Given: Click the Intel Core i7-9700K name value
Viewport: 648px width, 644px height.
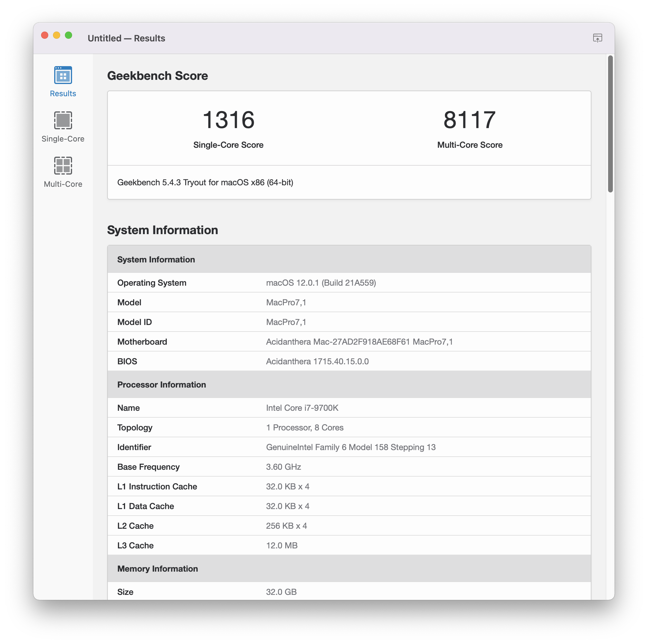Looking at the screenshot, I should (x=302, y=408).
